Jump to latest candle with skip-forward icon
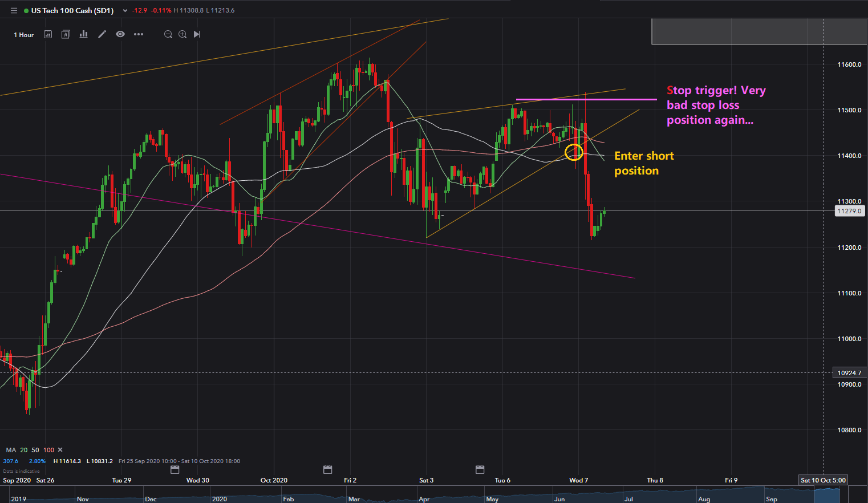The width and height of the screenshot is (868, 503). point(197,34)
